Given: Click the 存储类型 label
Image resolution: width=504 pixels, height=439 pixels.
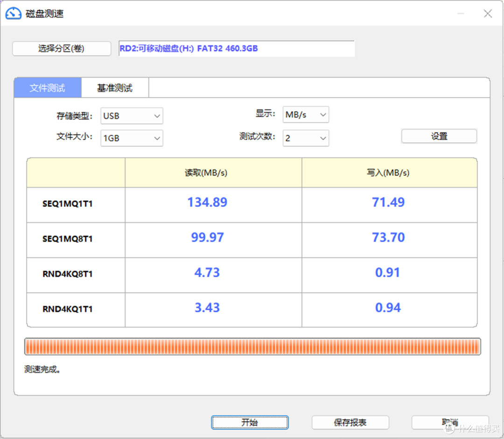Looking at the screenshot, I should (x=75, y=116).
